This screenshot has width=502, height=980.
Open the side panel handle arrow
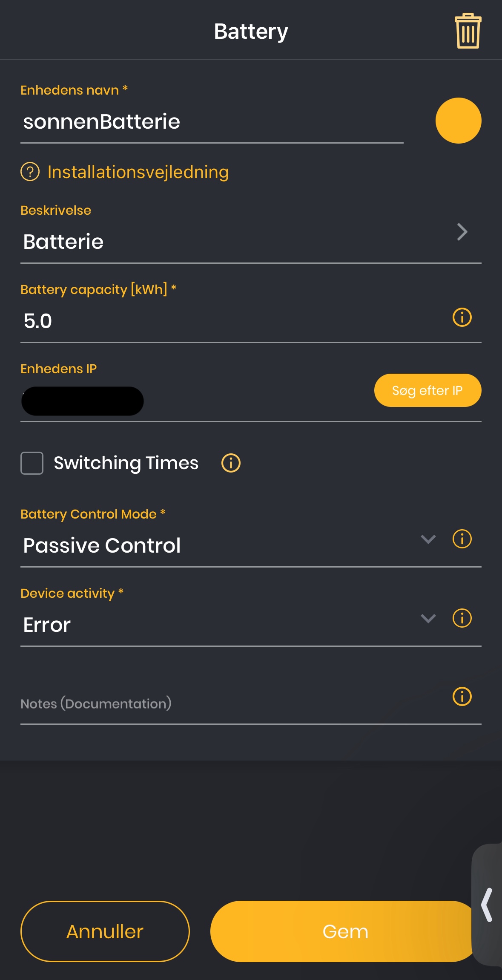[x=487, y=905]
